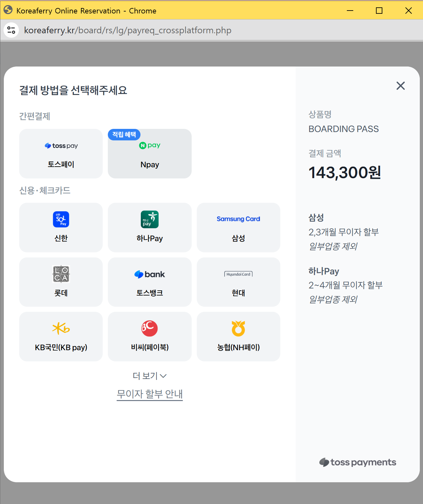Click the 토스뱅크 label
The image size is (423, 504).
tap(150, 293)
